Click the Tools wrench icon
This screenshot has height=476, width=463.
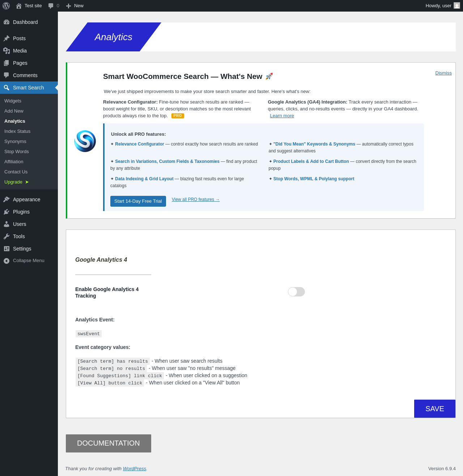(7, 236)
